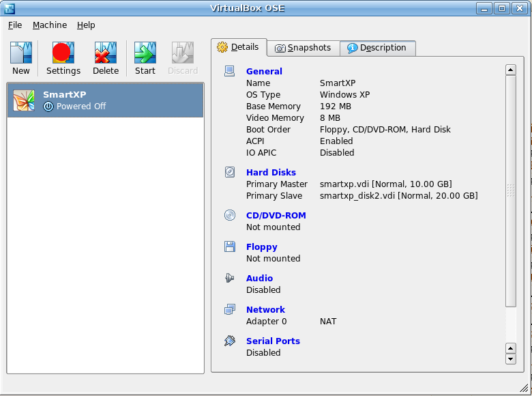Viewport: 532px width, 396px height.
Task: Click the Base Memory 192 MB value
Action: click(x=335, y=107)
